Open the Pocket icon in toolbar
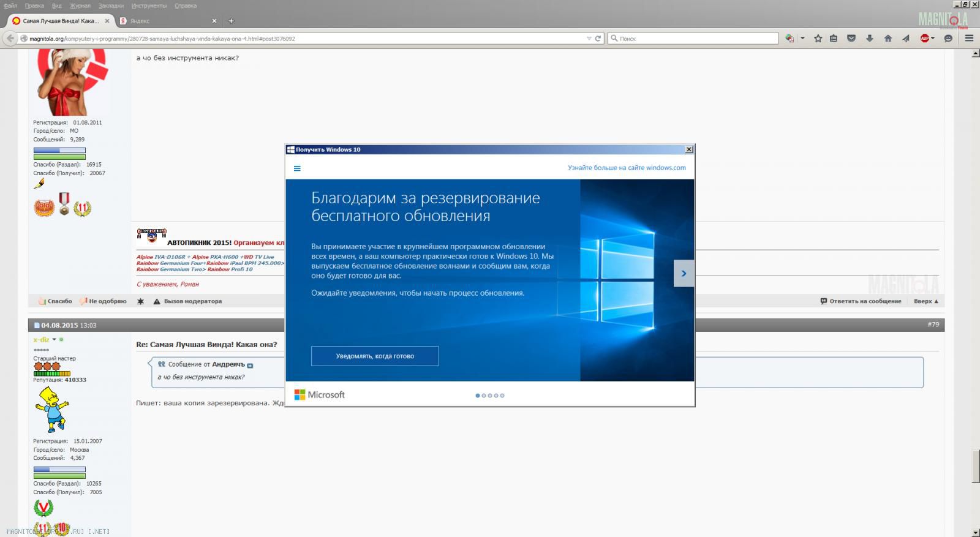Viewport: 980px width, 537px height. [x=851, y=39]
